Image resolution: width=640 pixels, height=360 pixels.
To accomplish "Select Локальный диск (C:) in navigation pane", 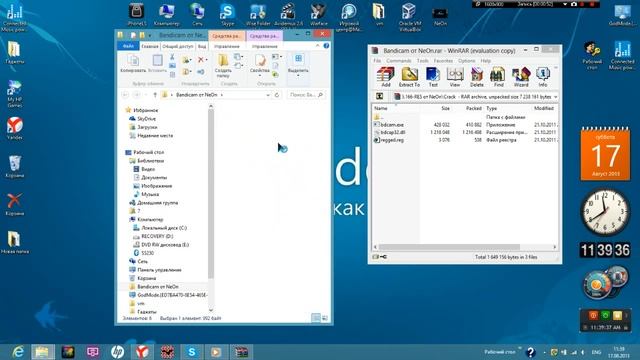I will click(164, 228).
